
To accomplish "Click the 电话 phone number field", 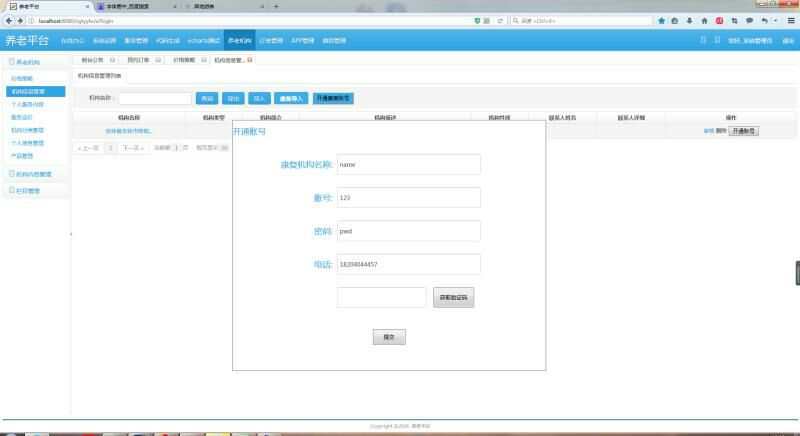I will tap(408, 265).
